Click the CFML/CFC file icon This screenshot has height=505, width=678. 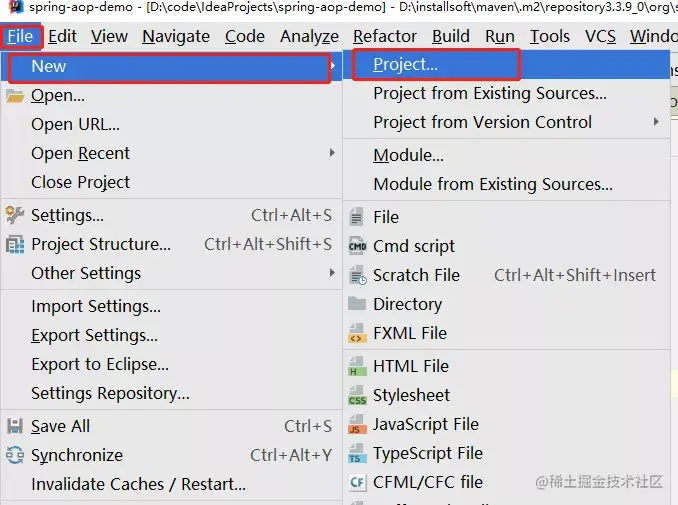click(357, 483)
